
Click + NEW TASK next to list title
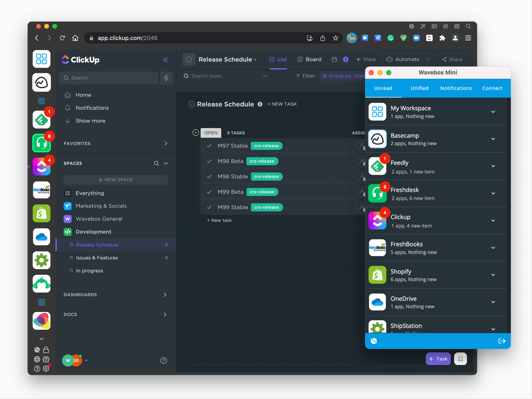pos(282,104)
